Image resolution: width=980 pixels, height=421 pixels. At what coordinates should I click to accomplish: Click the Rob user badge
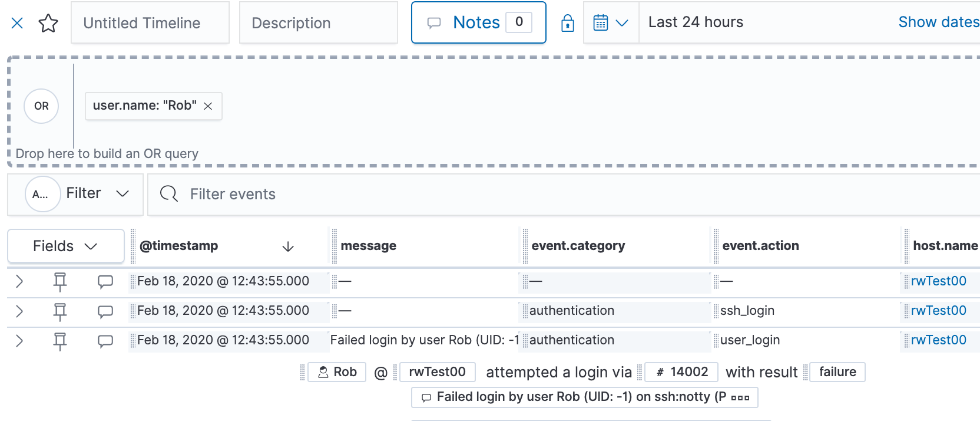coord(337,372)
